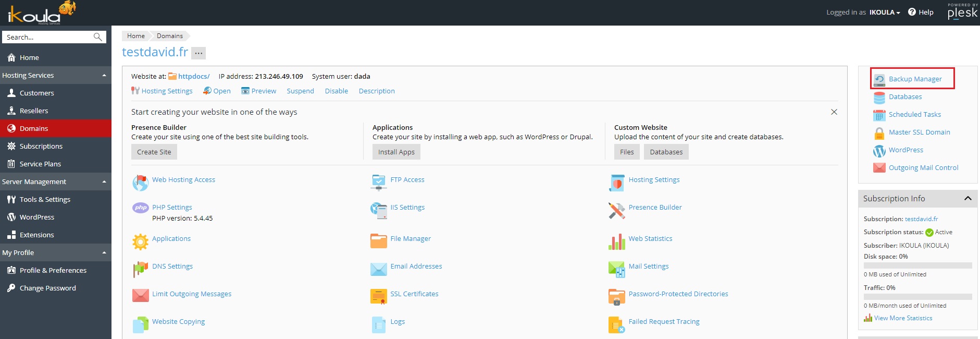Open Service Plans in the left menu
Viewport: 980px width, 339px height.
[56, 164]
